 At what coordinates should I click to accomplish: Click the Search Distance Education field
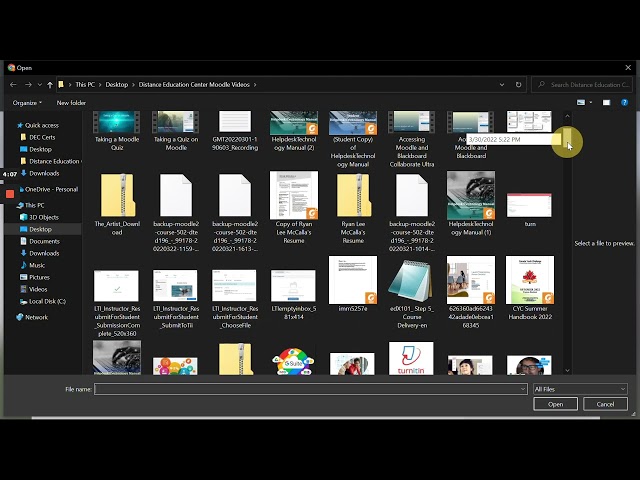tap(582, 84)
